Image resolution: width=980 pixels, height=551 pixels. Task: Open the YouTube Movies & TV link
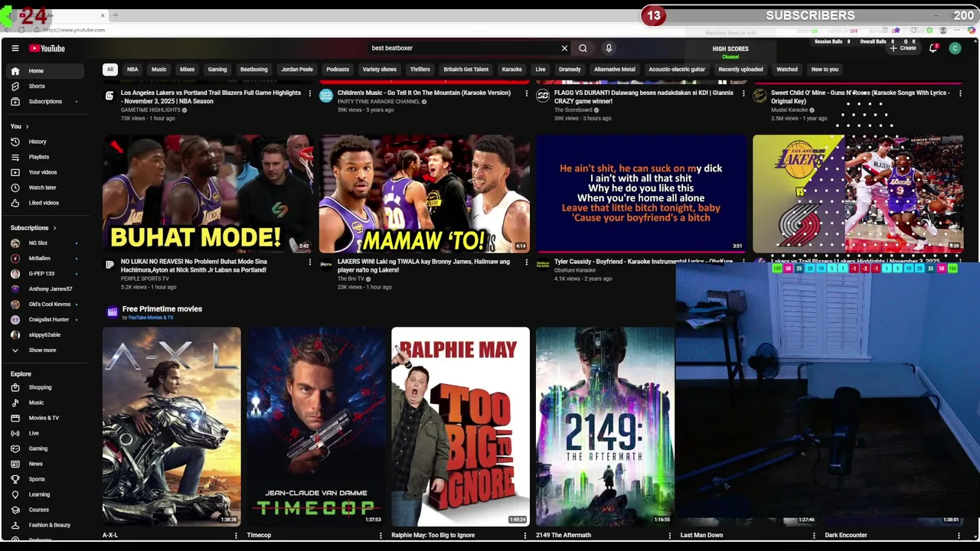tap(150, 318)
